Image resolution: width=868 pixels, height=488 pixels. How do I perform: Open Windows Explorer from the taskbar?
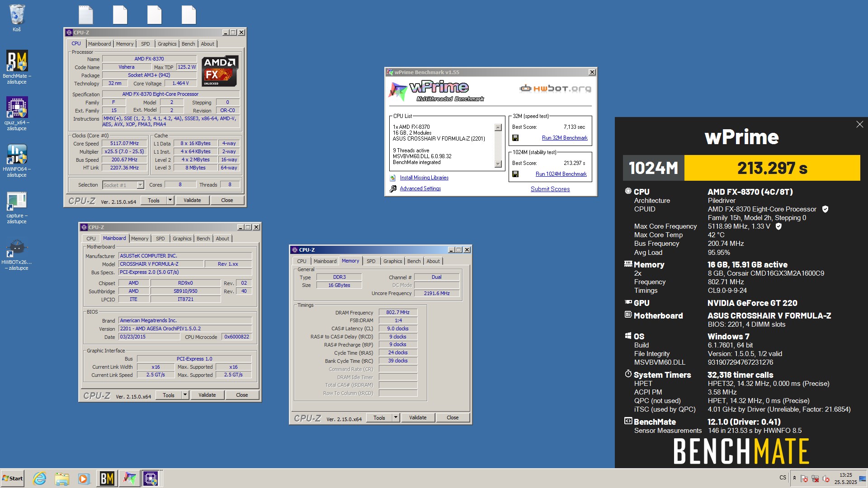pyautogui.click(x=62, y=479)
